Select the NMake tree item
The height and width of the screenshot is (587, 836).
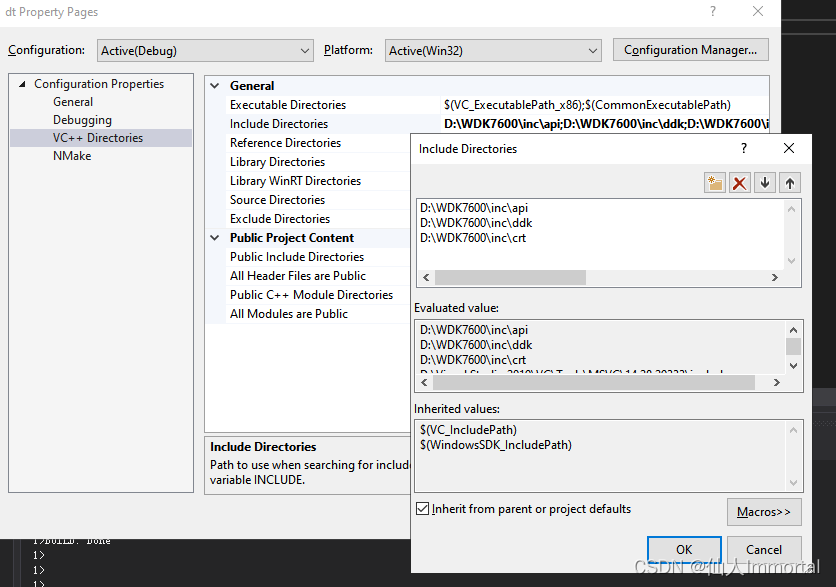72,156
